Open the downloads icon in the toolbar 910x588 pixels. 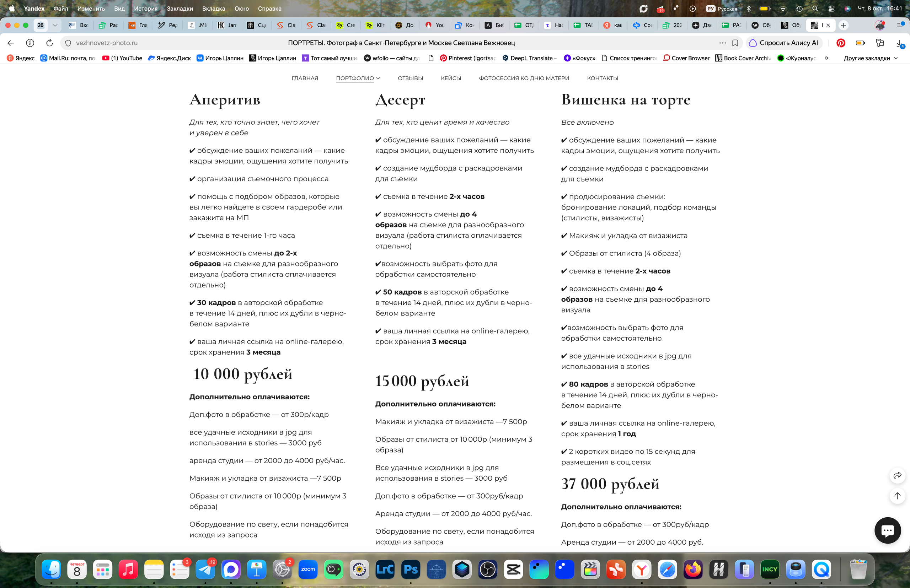[x=900, y=43]
